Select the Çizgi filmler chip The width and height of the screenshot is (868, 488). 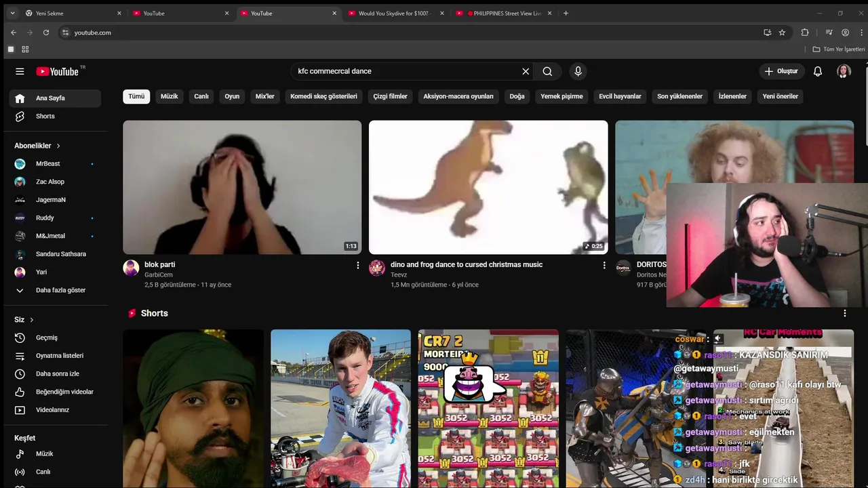pos(390,96)
